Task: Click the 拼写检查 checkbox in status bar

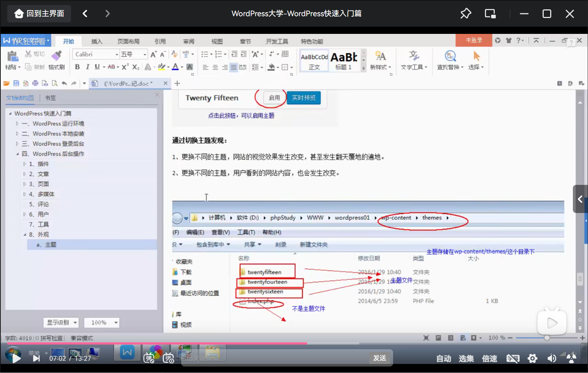Action: point(37,338)
